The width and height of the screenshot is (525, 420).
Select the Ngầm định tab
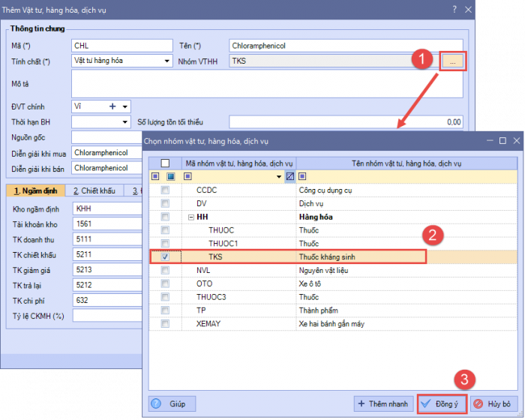[x=34, y=191]
